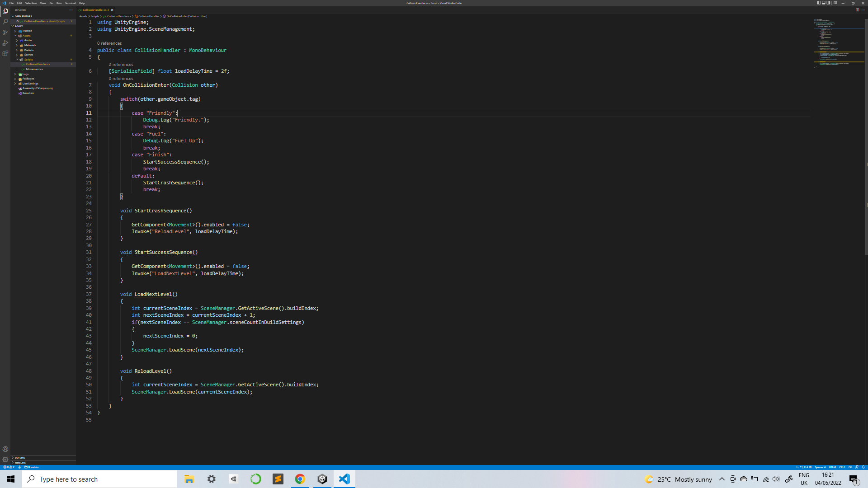Toggle the bottom panel visibility
The height and width of the screenshot is (488, 868).
(x=824, y=3)
